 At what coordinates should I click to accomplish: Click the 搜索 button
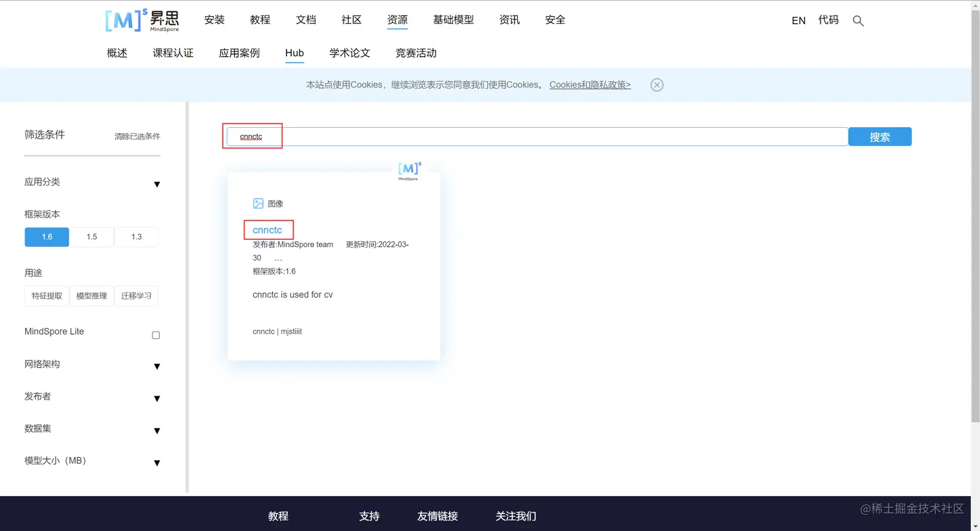880,137
